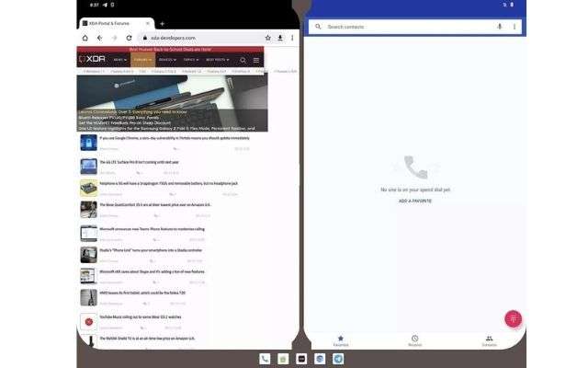Open the NVIDIA Shield TV article

click(147, 339)
